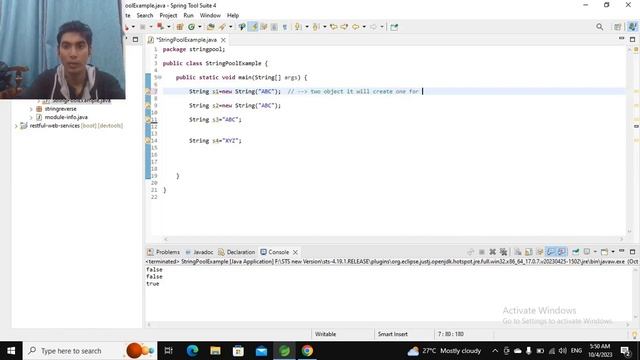Close the Console view tab
640x360 pixels.
(x=295, y=252)
